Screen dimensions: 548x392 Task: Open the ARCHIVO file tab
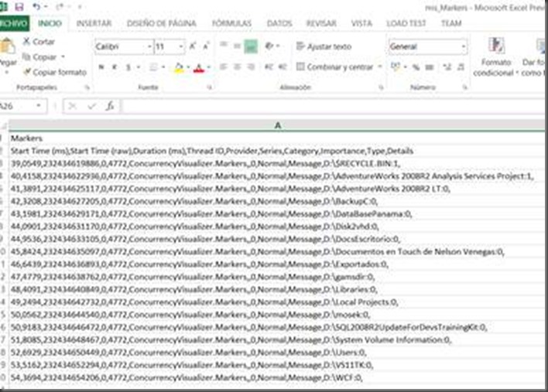pos(14,23)
